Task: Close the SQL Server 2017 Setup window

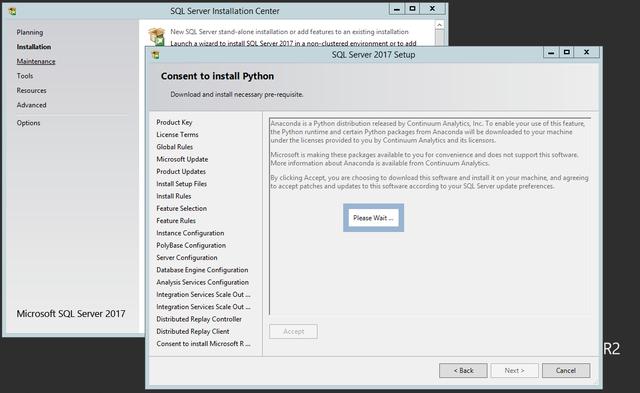Action: tap(587, 52)
